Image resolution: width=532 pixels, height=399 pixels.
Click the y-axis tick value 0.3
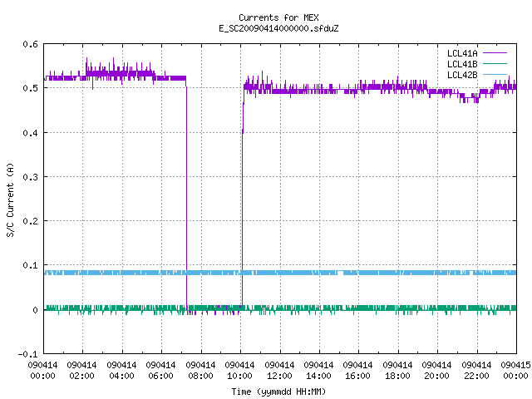click(30, 177)
